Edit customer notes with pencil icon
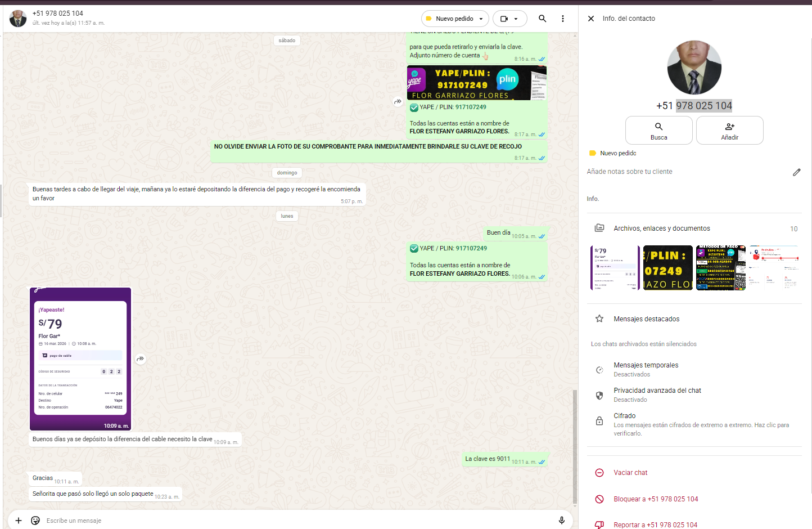This screenshot has height=529, width=812. pos(796,172)
